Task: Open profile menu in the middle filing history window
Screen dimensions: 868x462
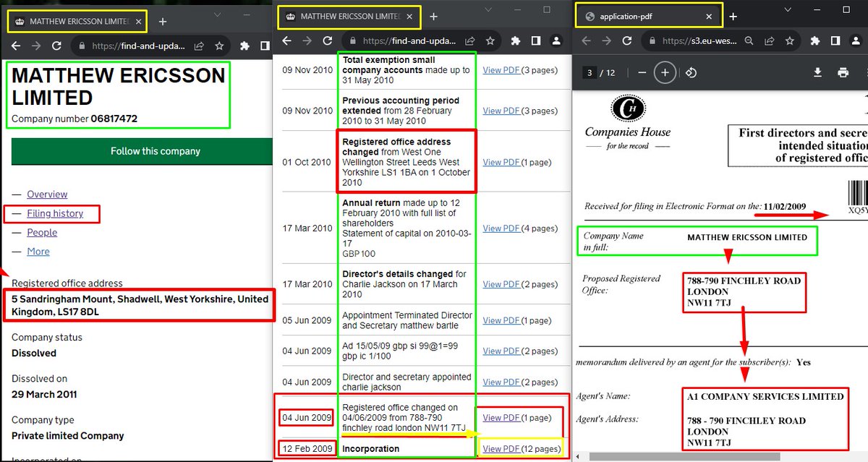Action: [x=556, y=41]
